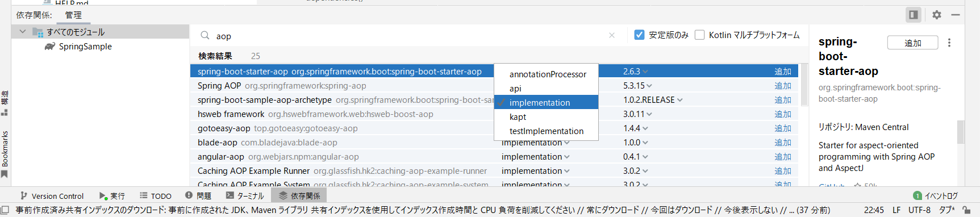Image resolution: width=980 pixels, height=217 pixels.
Task: Click the 22:45 caret position indicator
Action: pyautogui.click(x=874, y=210)
